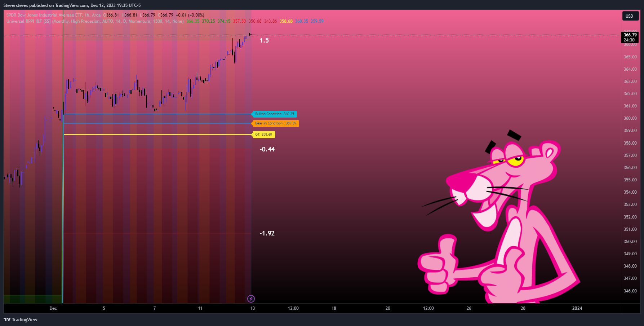Select the yellow GT horizontal line

(157, 135)
